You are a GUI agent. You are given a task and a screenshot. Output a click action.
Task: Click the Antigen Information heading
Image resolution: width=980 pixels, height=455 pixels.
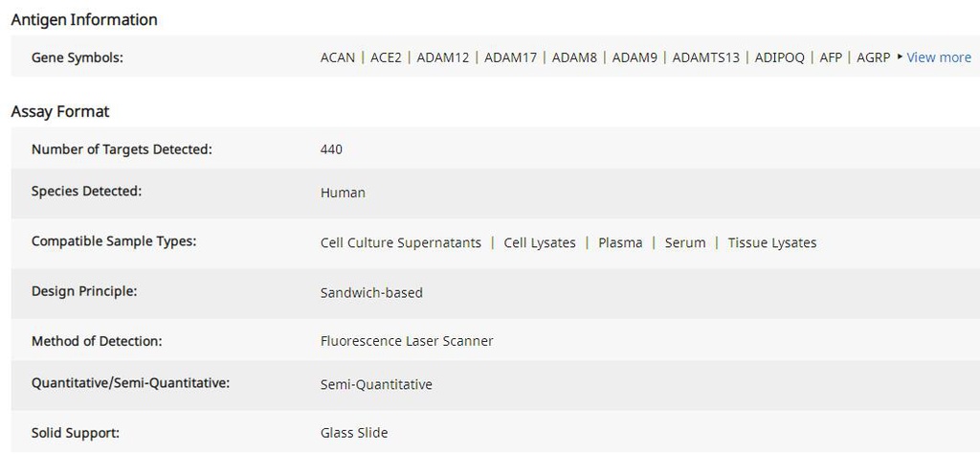(84, 19)
